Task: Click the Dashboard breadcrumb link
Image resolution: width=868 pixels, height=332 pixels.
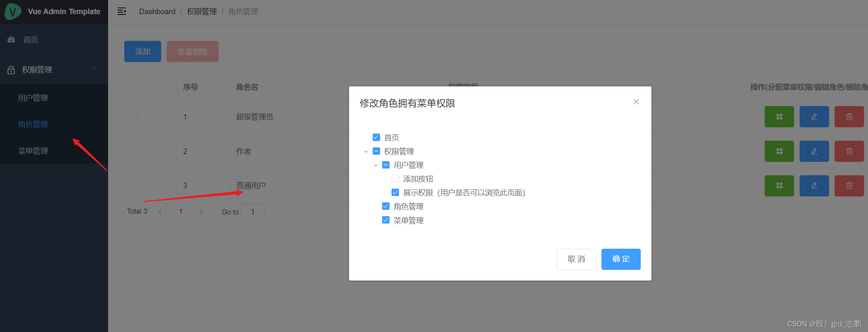Action: [x=157, y=12]
